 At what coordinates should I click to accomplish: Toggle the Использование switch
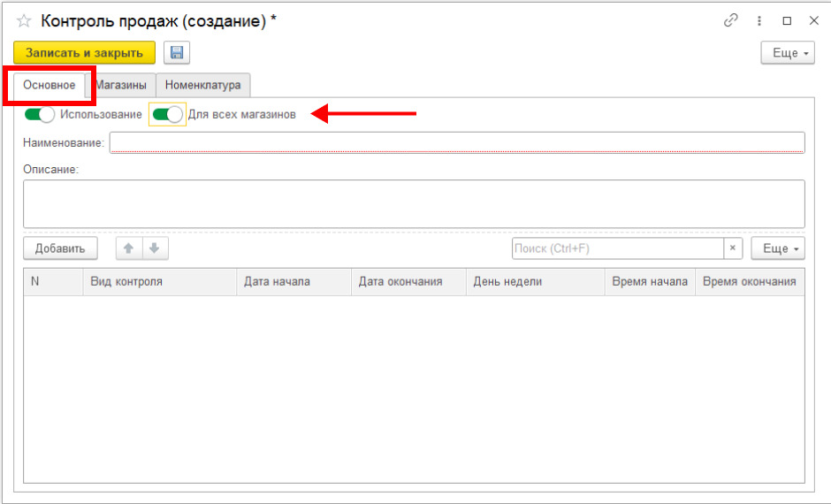click(x=39, y=114)
